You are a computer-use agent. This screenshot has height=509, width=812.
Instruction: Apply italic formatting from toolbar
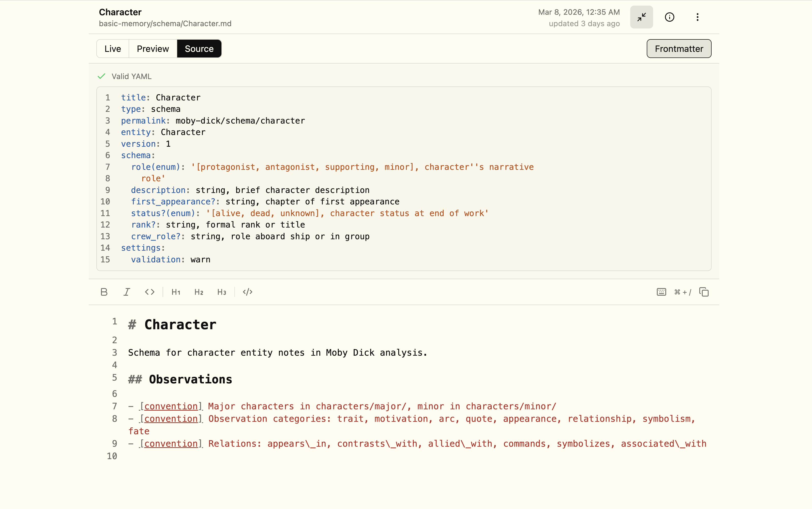(x=127, y=292)
